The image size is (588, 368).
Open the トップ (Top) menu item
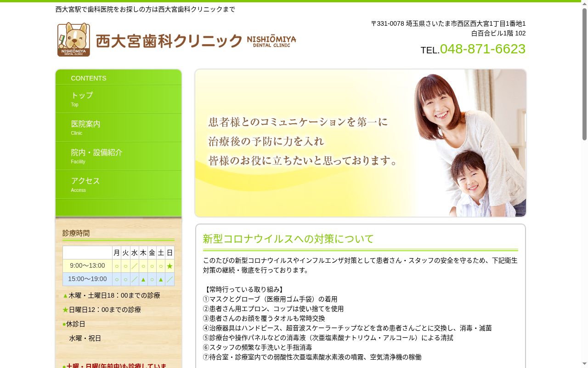[119, 99]
